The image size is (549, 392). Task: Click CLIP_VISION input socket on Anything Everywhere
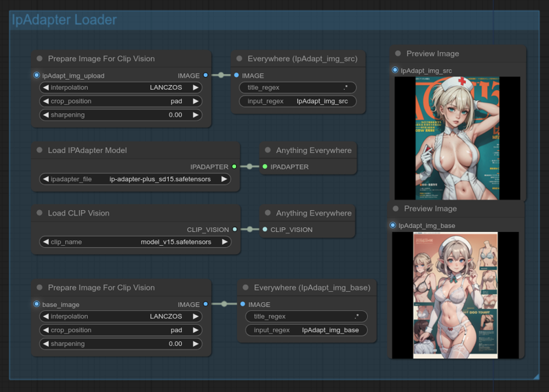265,229
